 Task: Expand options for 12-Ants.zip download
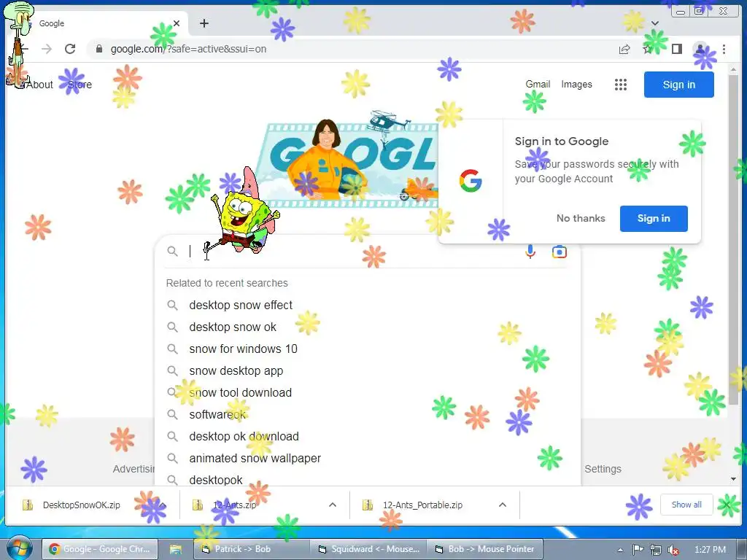333,505
